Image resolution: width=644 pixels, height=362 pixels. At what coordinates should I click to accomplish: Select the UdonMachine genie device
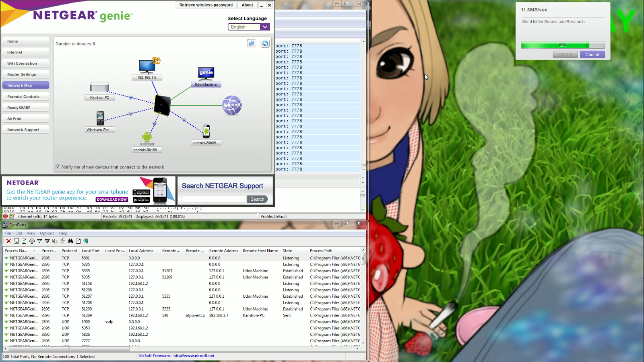(x=206, y=77)
